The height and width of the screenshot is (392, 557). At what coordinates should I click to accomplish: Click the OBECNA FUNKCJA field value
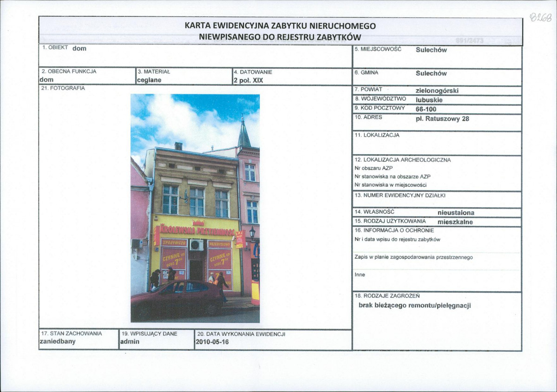(x=46, y=79)
